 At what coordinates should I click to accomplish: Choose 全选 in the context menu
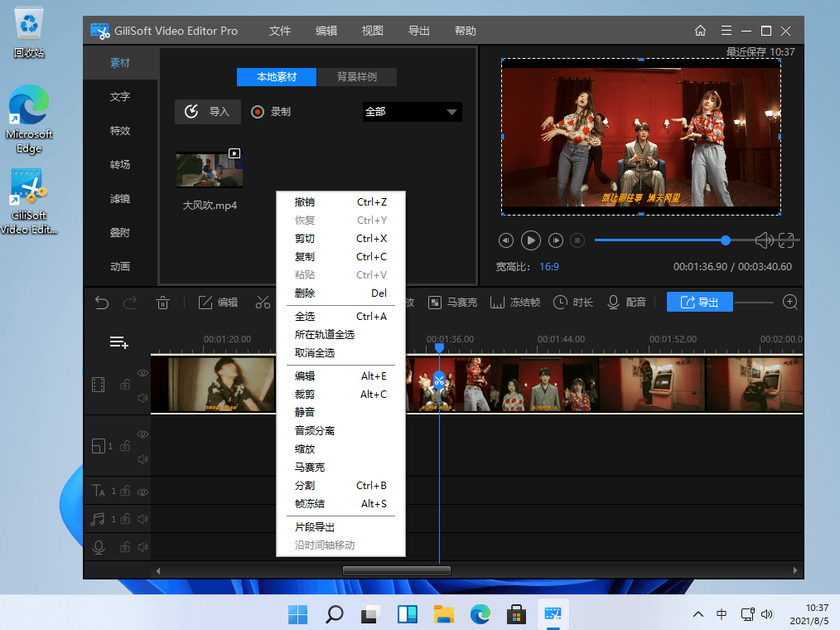(340, 317)
